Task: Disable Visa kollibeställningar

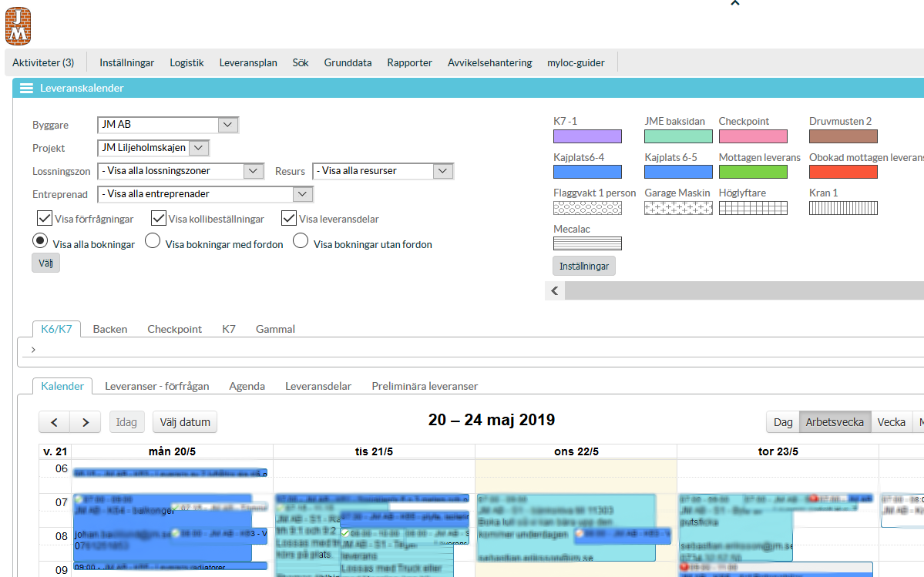Action: click(158, 218)
